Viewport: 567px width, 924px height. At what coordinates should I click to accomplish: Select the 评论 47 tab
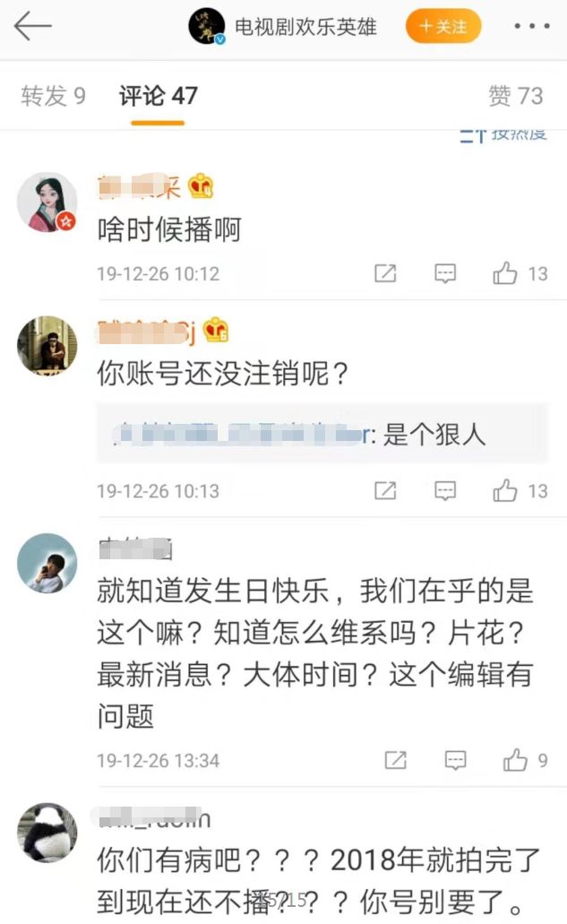(159, 96)
